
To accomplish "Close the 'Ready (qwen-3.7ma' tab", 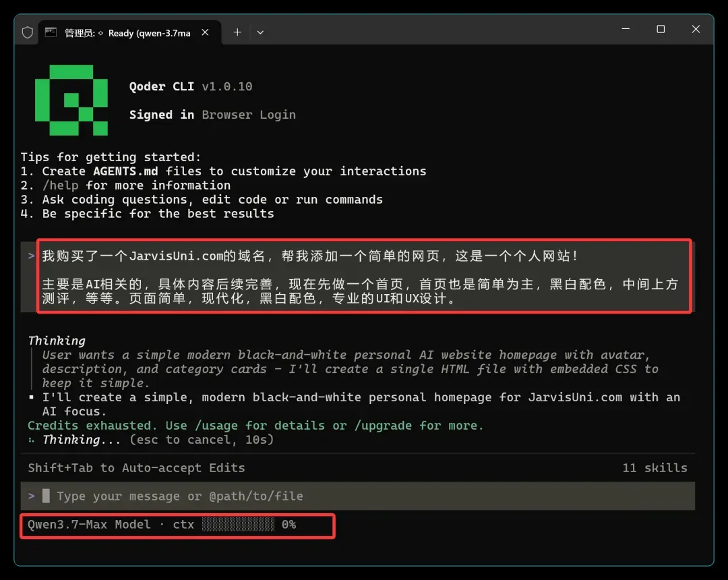I will pos(205,32).
